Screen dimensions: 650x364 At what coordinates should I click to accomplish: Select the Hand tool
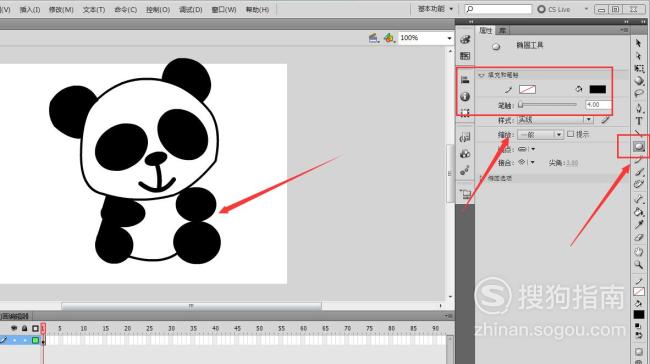638,251
